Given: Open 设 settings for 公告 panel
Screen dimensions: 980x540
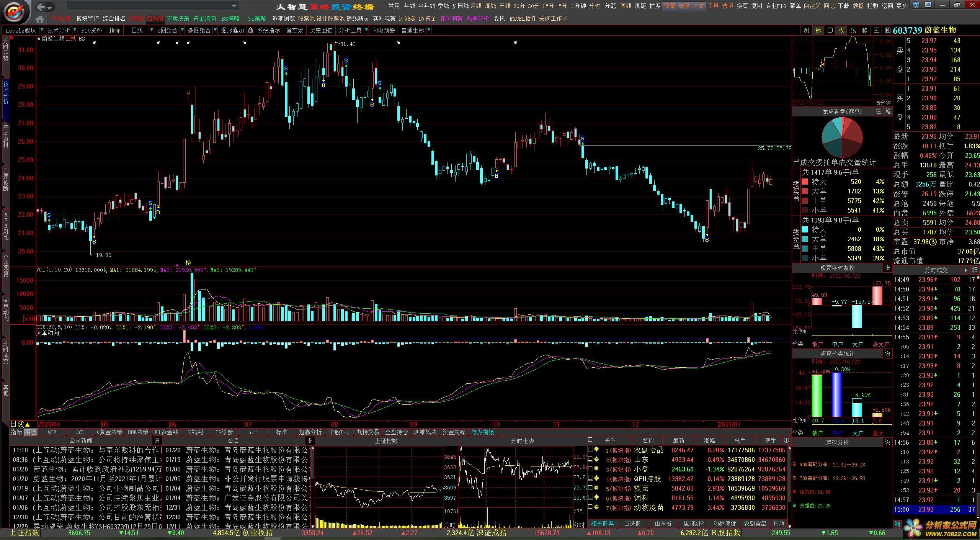Looking at the screenshot, I should 310,441.
